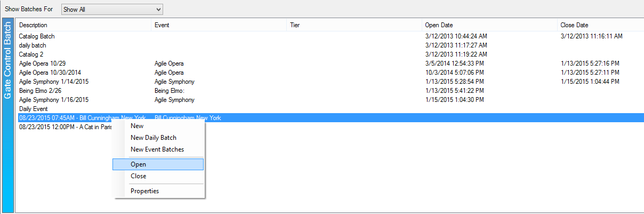644x214 pixels.
Task: Sort by the Event column header
Action: point(162,25)
